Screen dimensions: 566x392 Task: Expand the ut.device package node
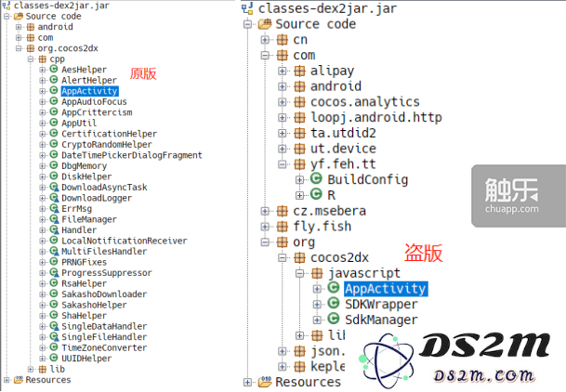pyautogui.click(x=283, y=149)
